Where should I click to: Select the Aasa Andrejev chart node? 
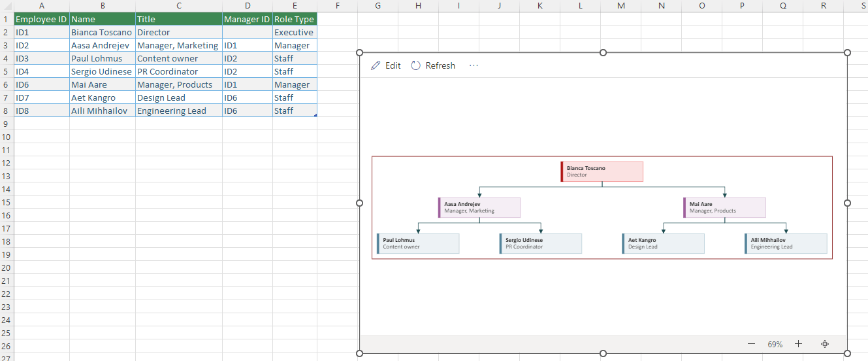pyautogui.click(x=479, y=207)
